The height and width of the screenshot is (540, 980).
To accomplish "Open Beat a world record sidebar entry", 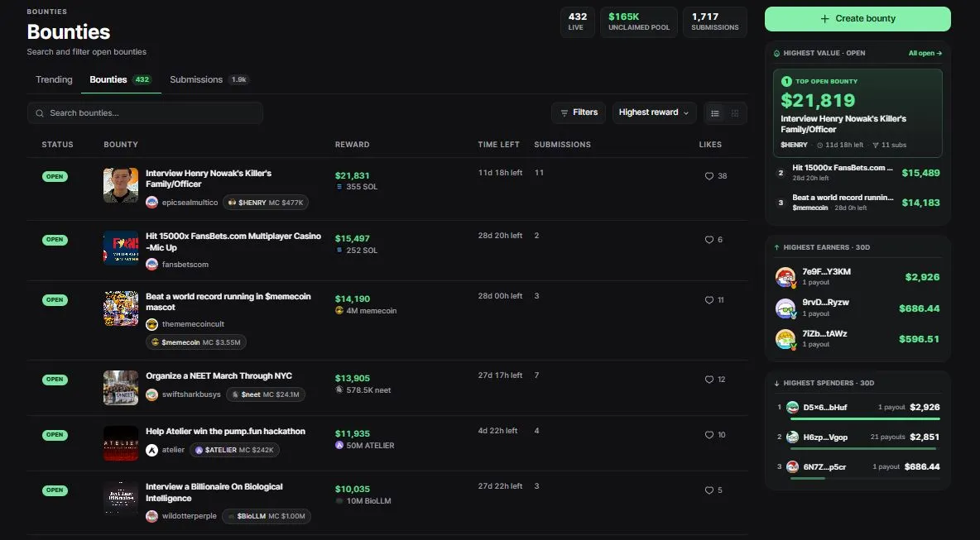I will [857, 203].
